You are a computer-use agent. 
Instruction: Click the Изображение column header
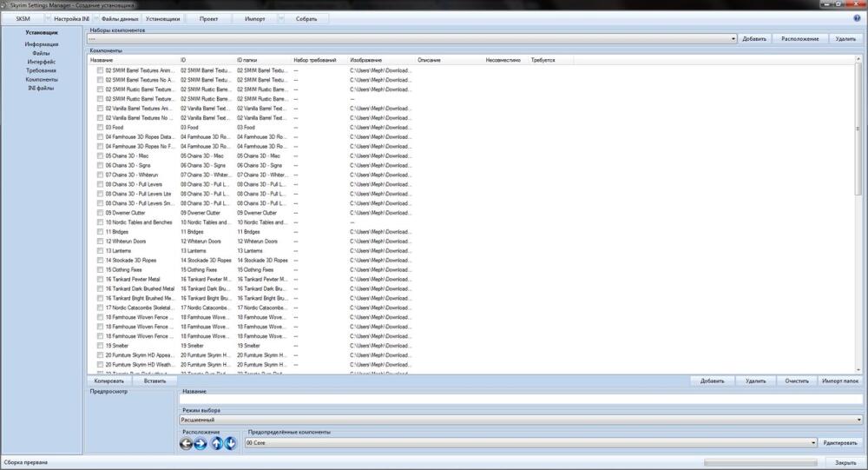click(382, 60)
